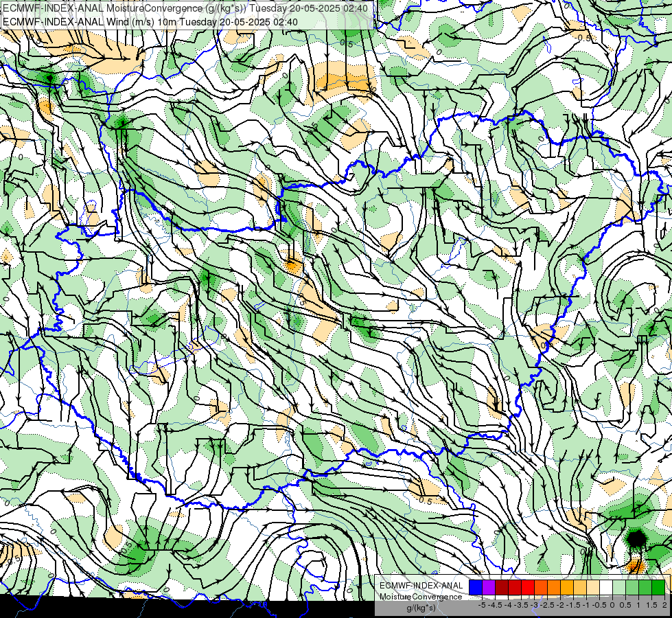Screen dimensions: 672x618
Task: Click the lightest green legend swatch
Action: pos(619,587)
